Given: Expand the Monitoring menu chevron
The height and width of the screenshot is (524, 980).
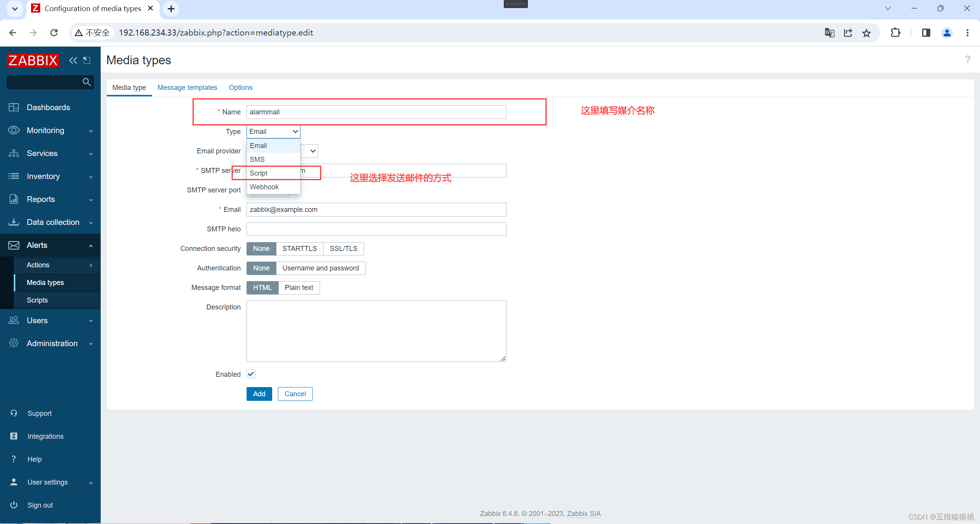Looking at the screenshot, I should point(91,131).
